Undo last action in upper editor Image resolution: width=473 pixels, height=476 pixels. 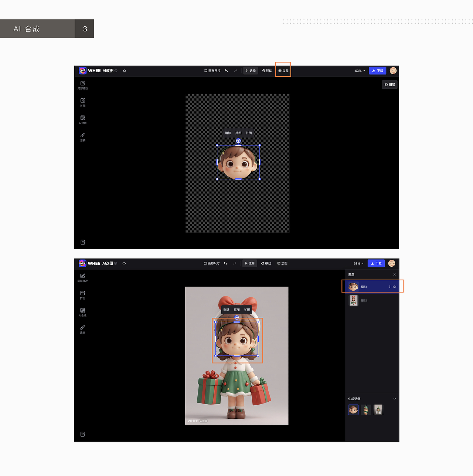(x=226, y=71)
